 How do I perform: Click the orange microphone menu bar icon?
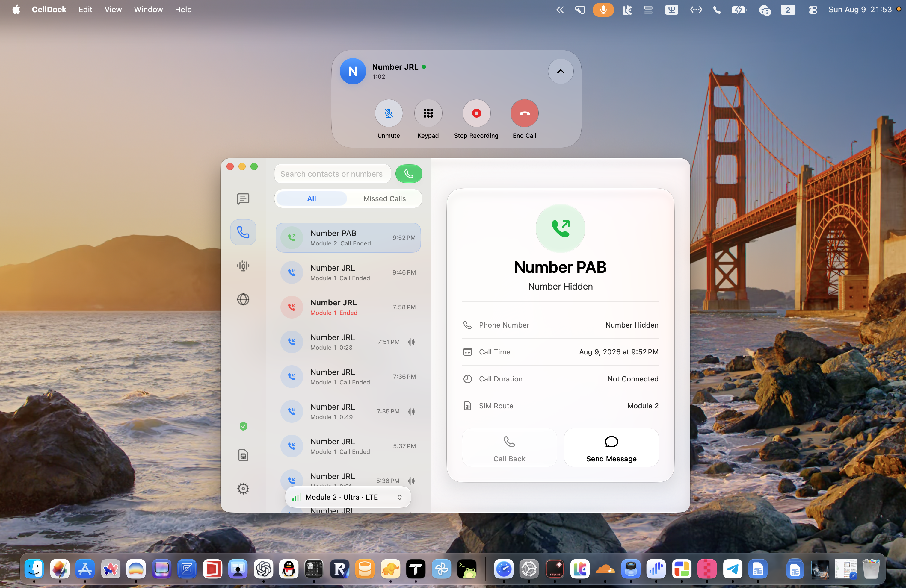[x=603, y=10]
